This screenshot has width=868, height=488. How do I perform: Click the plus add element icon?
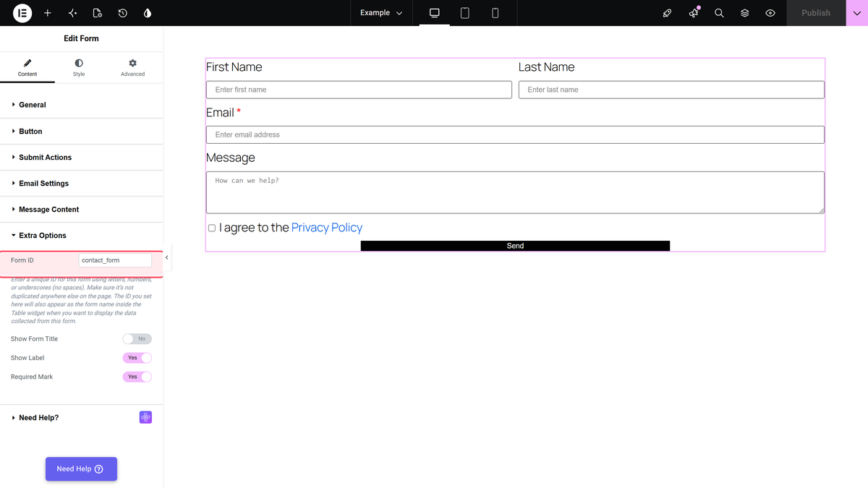click(x=48, y=13)
